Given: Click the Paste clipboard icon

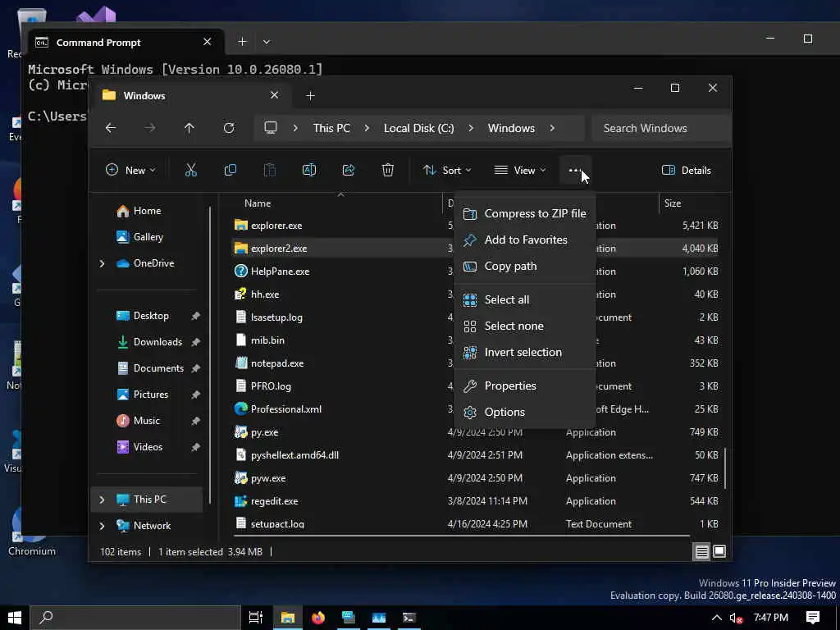Looking at the screenshot, I should pyautogui.click(x=269, y=171).
